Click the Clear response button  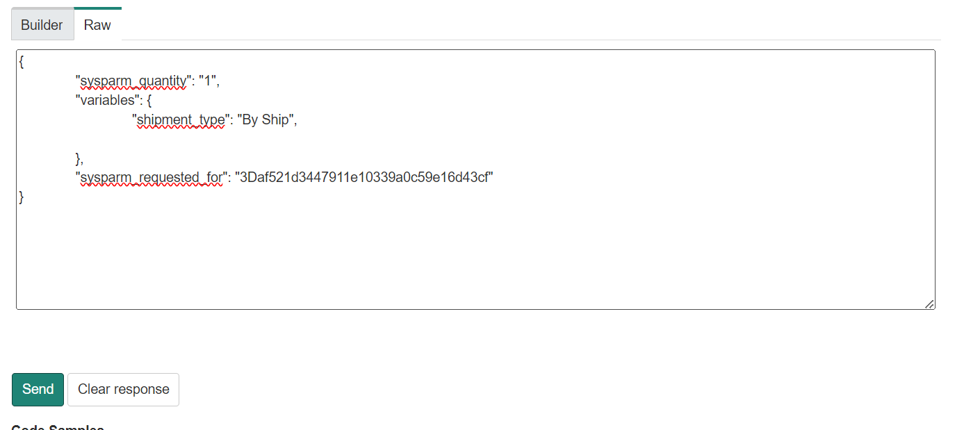124,389
